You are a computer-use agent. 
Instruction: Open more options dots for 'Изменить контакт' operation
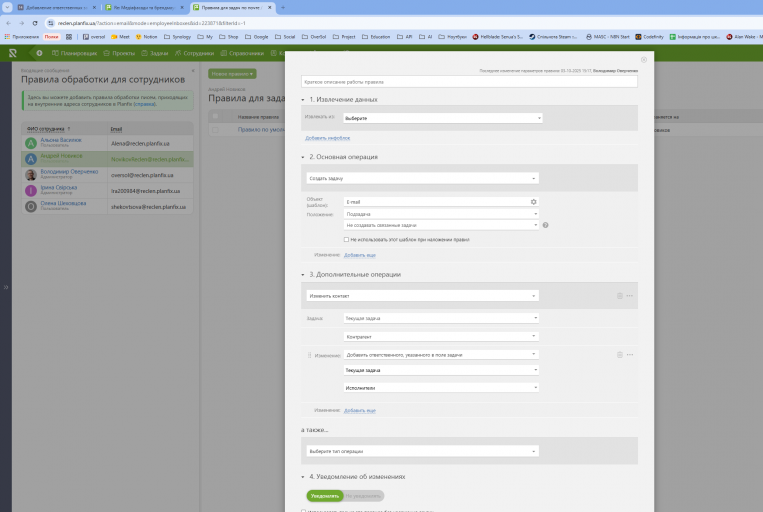pyautogui.click(x=630, y=295)
